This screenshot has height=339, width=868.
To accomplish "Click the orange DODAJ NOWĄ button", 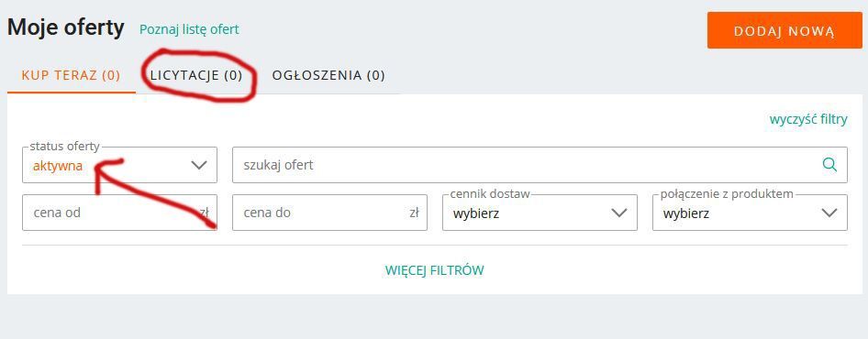I will click(785, 31).
